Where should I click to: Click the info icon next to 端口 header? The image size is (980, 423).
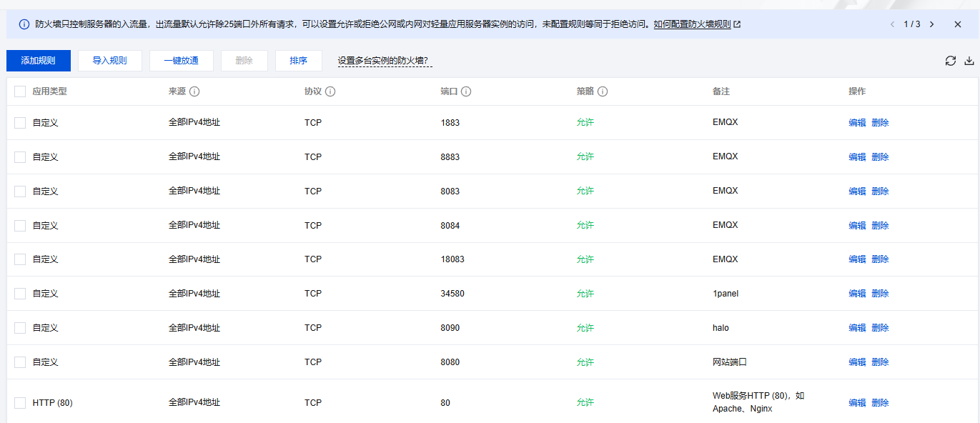click(x=466, y=91)
